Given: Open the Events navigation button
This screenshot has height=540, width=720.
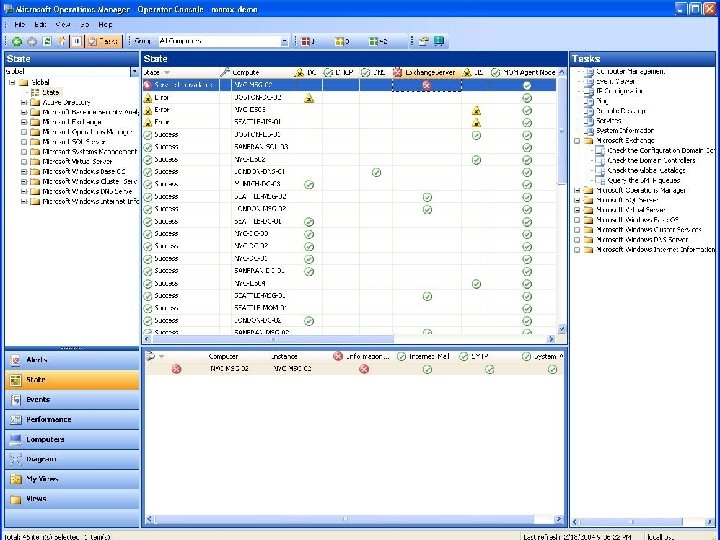Looking at the screenshot, I should 72,399.
